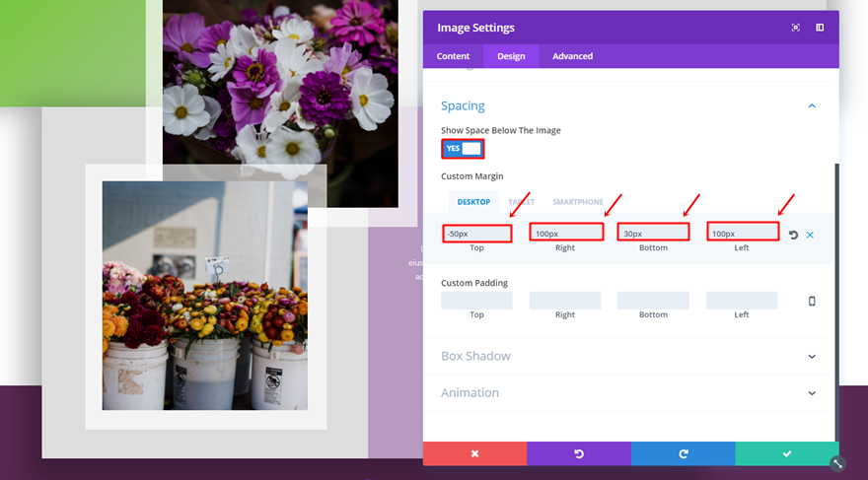Image resolution: width=868 pixels, height=480 pixels.
Task: Redo change in the modal footer
Action: click(684, 453)
